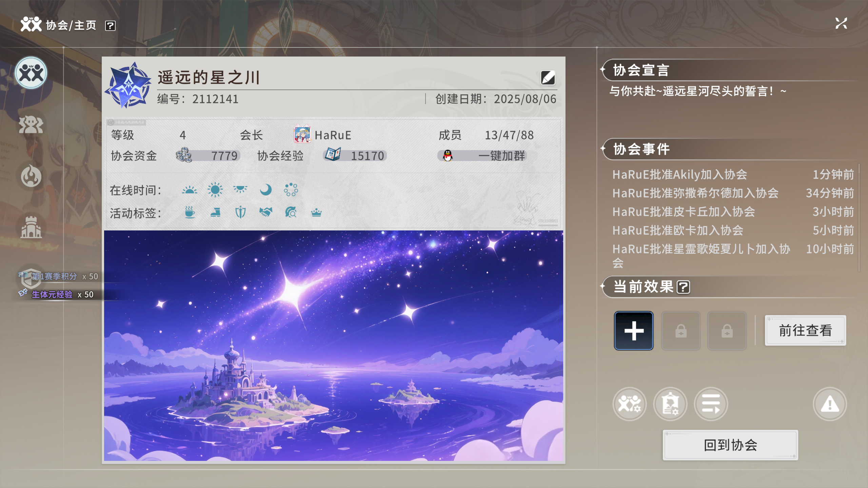Click the list transfer round icon
Image resolution: width=868 pixels, height=488 pixels.
coord(711,404)
